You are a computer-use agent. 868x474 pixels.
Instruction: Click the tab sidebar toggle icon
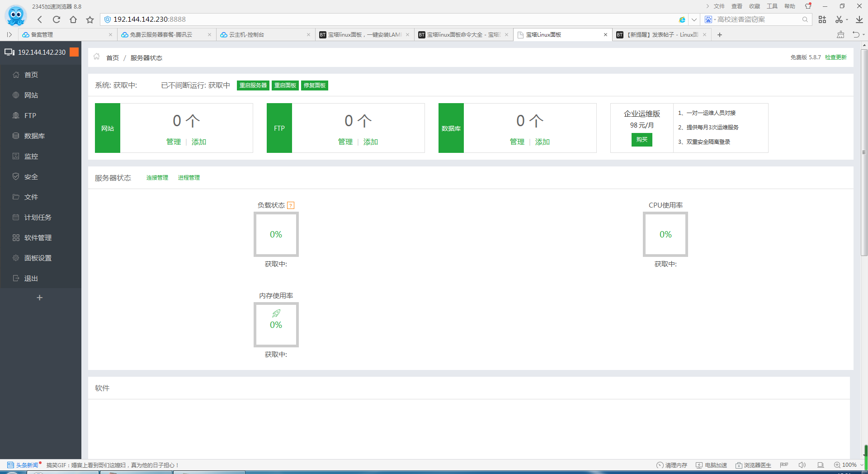click(x=9, y=34)
